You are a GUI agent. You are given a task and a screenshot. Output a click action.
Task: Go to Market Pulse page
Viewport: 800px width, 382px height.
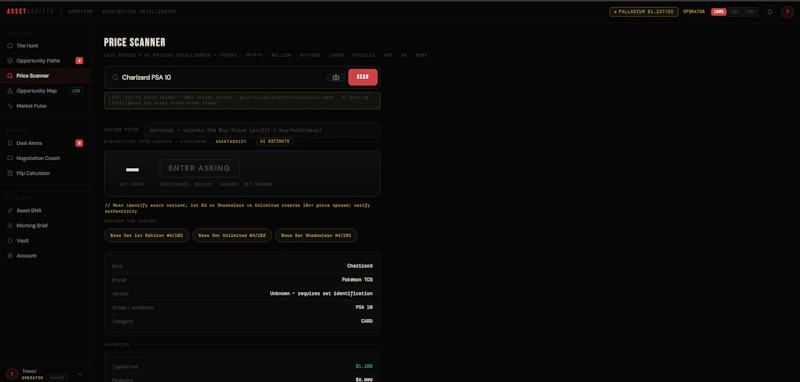click(31, 106)
